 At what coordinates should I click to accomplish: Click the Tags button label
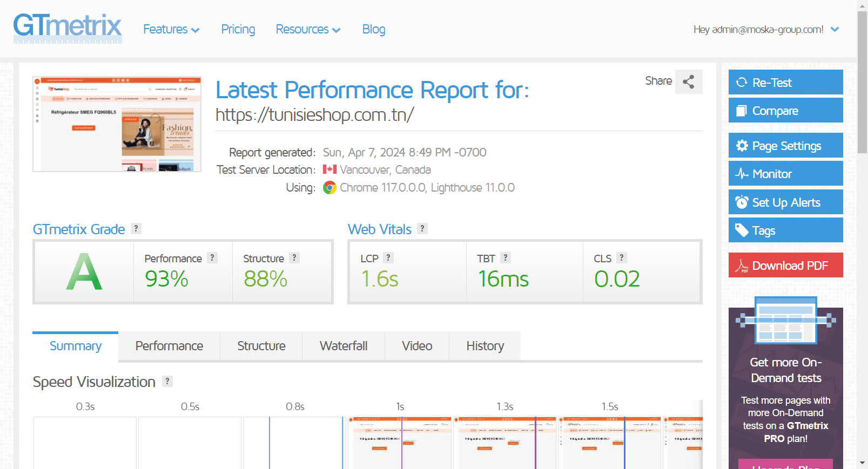764,231
